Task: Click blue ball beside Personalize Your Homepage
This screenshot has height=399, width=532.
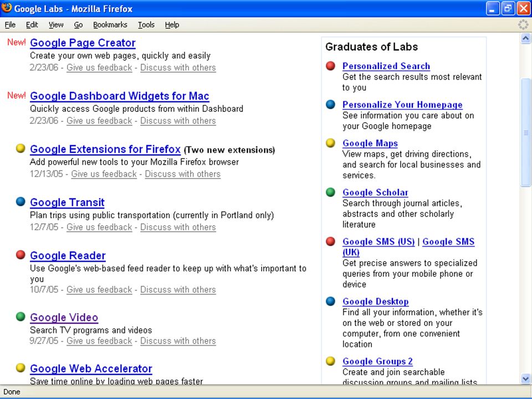Action: click(x=330, y=105)
